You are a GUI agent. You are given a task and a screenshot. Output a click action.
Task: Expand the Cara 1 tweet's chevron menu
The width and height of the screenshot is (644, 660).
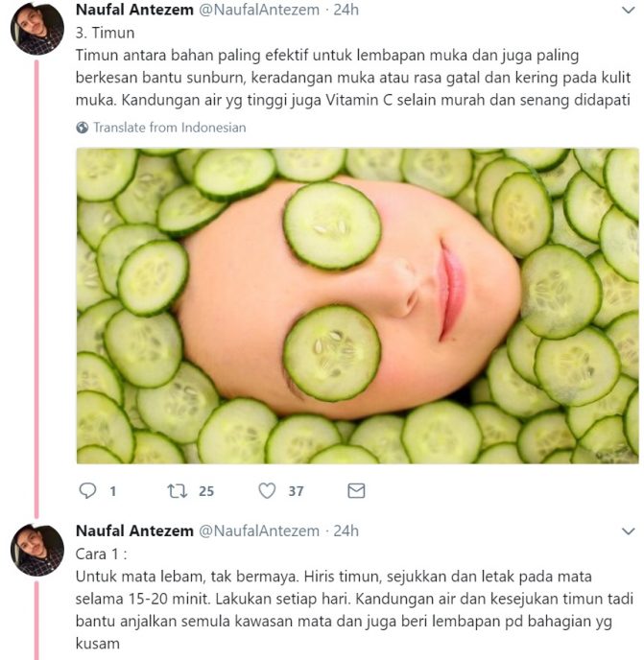click(628, 531)
